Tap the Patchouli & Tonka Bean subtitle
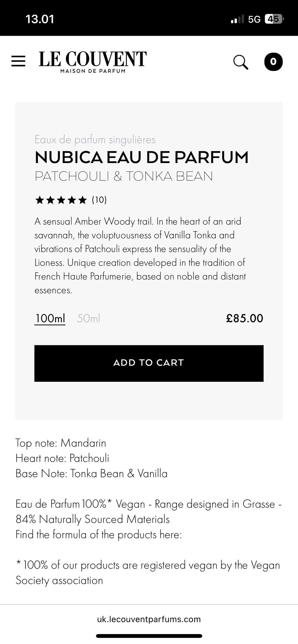The image size is (298, 644). tap(124, 176)
